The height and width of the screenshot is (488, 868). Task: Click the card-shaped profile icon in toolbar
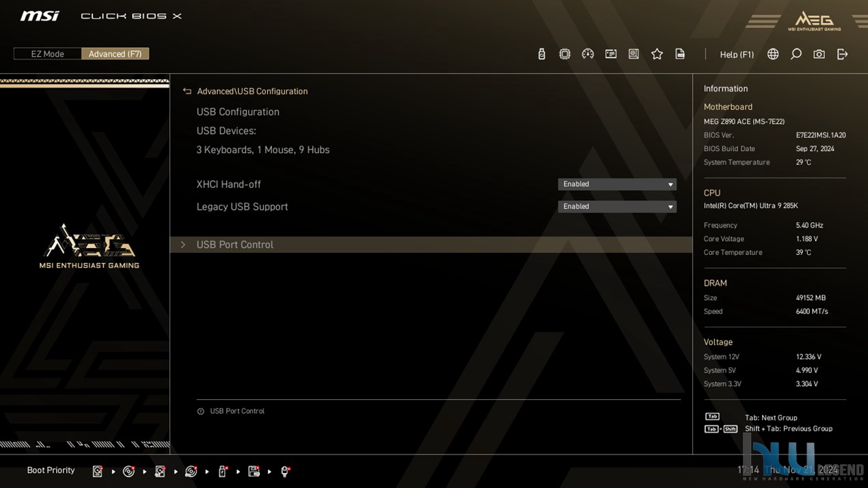pyautogui.click(x=611, y=54)
